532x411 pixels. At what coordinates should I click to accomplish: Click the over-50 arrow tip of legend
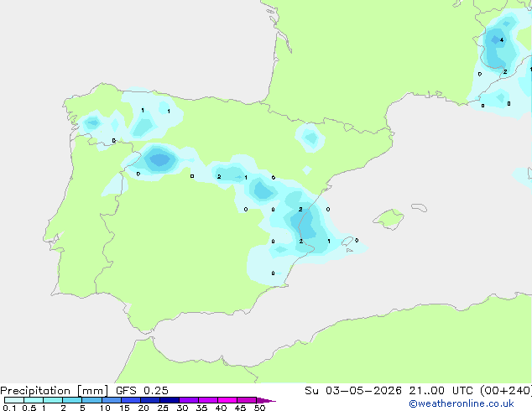pyautogui.click(x=266, y=400)
